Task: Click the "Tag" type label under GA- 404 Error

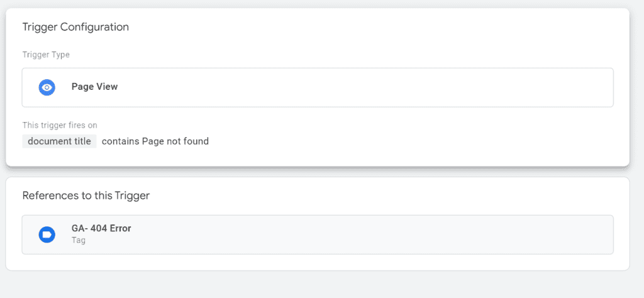Action: tap(79, 240)
